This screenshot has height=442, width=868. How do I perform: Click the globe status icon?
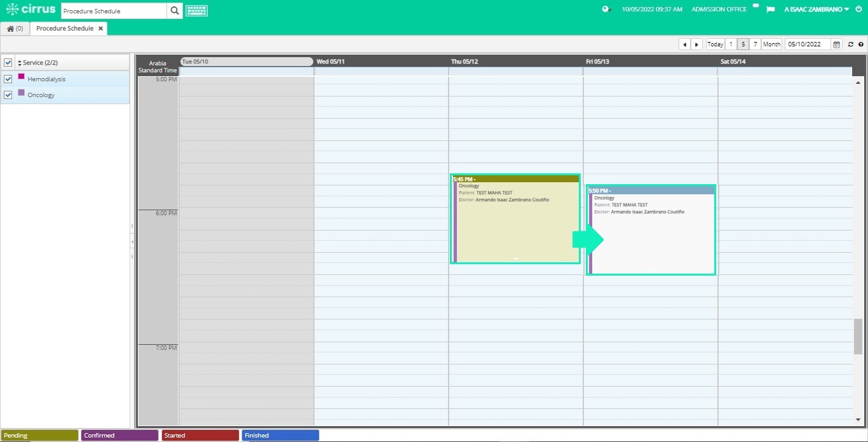point(606,9)
